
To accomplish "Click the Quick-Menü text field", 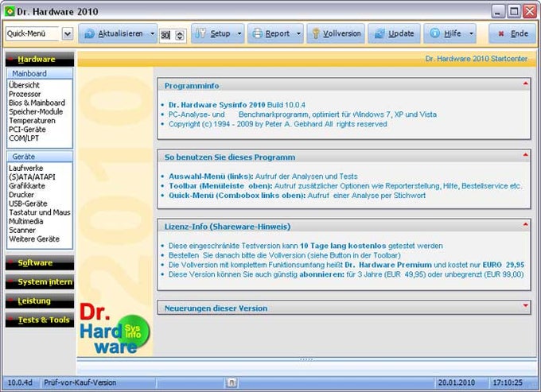I will [x=33, y=33].
